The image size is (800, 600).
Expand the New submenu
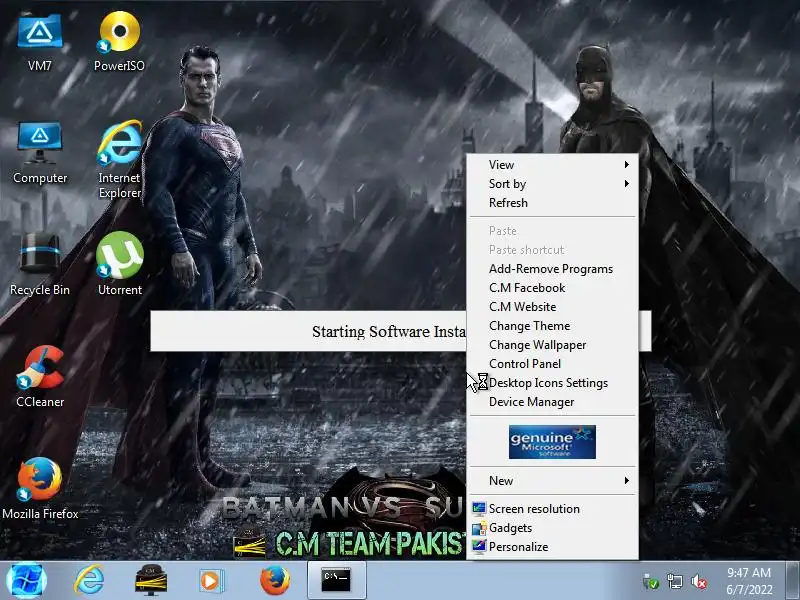(553, 481)
